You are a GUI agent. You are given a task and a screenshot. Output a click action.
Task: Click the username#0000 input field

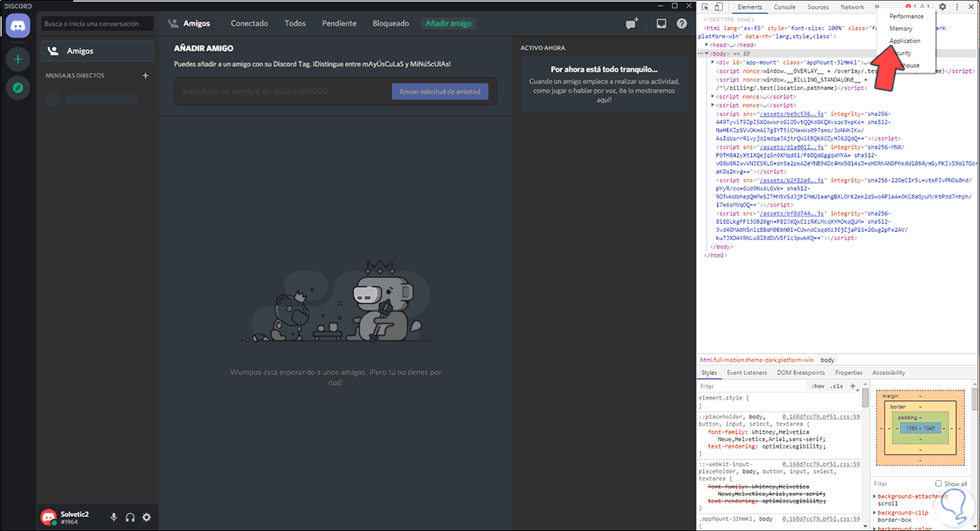coord(283,91)
